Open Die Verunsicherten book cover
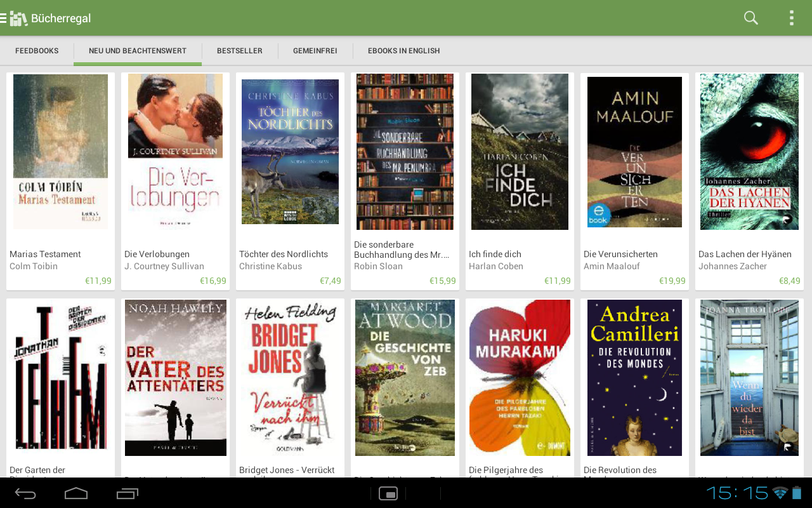Image resolution: width=812 pixels, height=508 pixels. (635, 152)
